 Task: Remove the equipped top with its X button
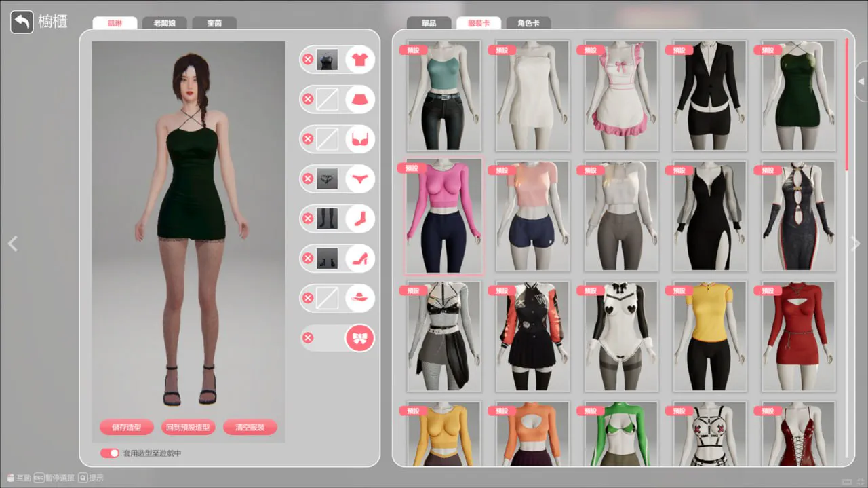point(308,60)
